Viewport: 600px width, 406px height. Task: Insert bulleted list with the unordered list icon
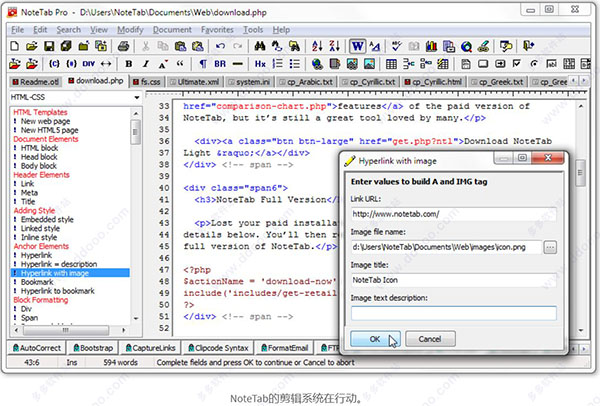(x=295, y=64)
